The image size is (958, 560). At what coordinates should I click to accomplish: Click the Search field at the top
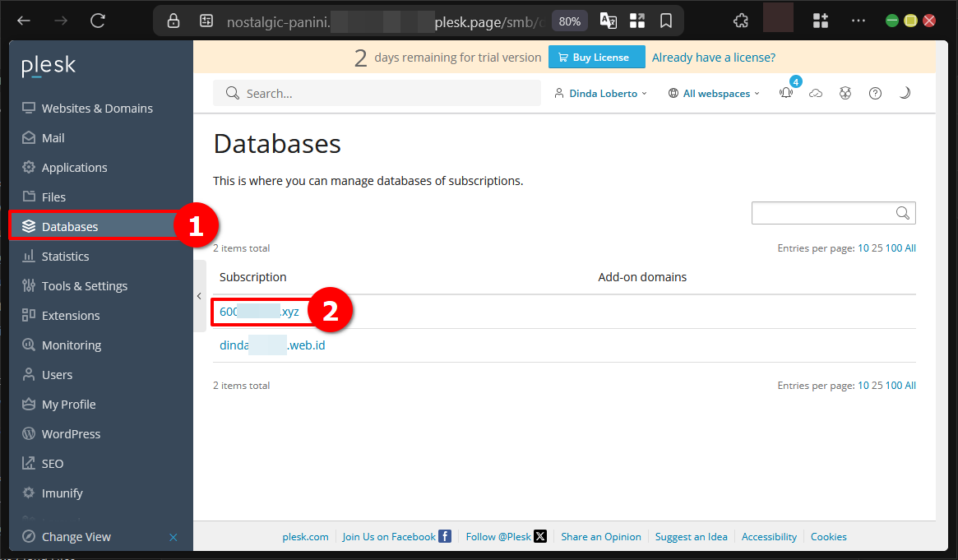coord(377,93)
